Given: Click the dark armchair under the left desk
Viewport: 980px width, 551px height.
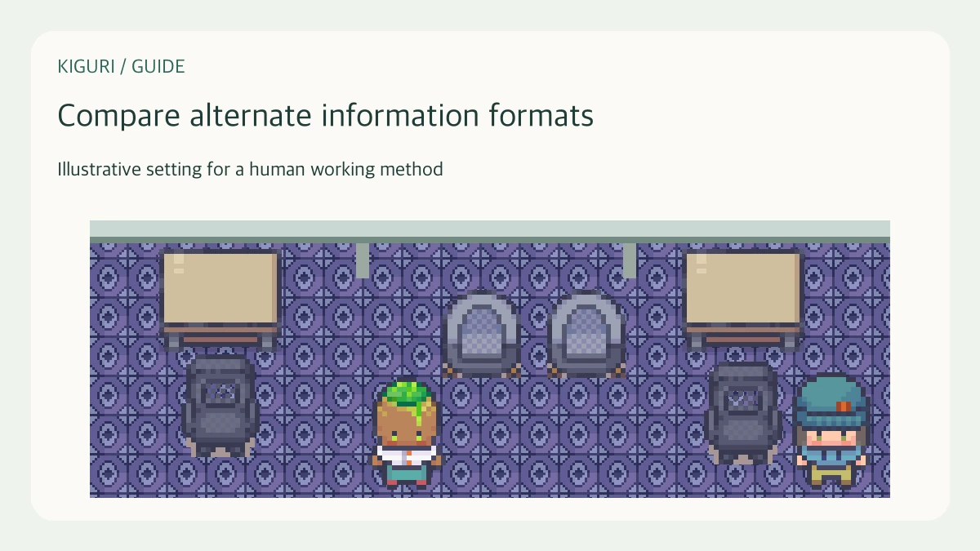Looking at the screenshot, I should tap(220, 406).
